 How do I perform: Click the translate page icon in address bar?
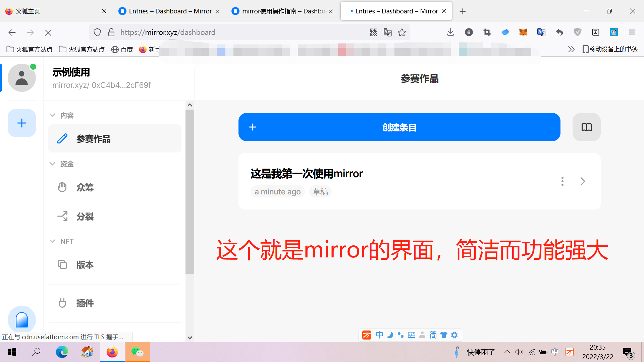click(388, 32)
